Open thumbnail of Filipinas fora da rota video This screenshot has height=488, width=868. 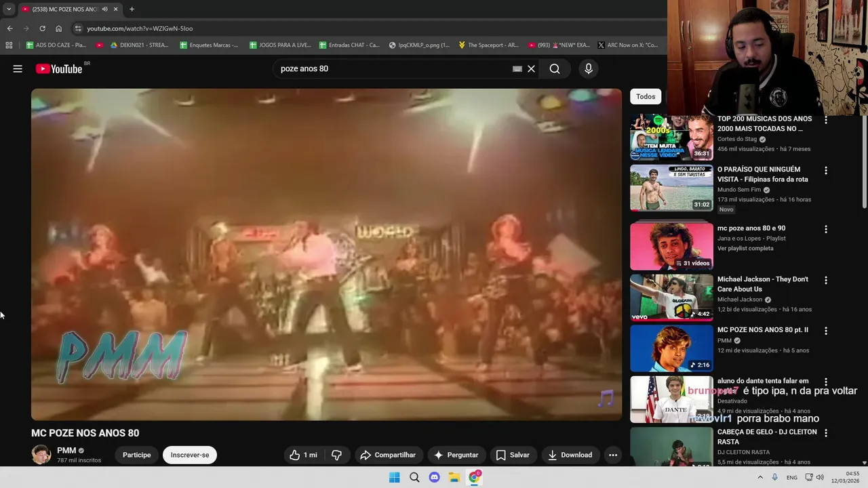(671, 188)
